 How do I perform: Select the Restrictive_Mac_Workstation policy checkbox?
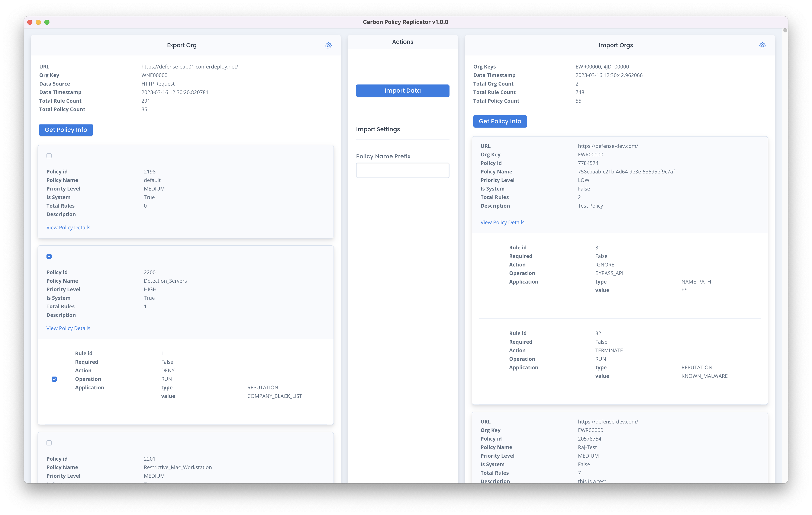point(49,443)
